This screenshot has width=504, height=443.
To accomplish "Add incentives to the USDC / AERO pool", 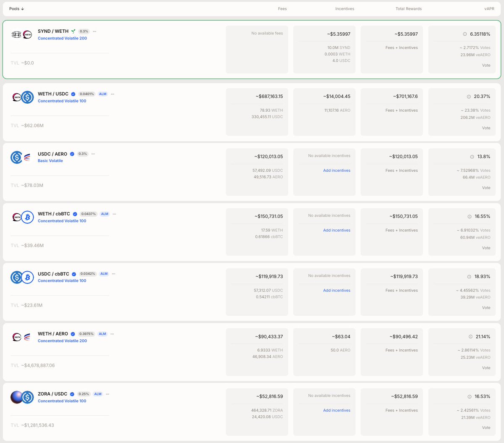I will point(337,170).
